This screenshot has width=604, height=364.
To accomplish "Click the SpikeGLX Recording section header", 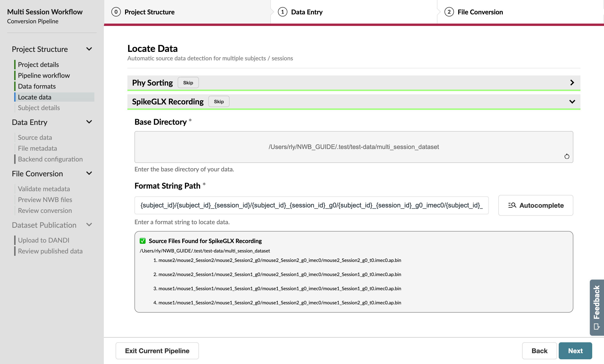I will pyautogui.click(x=354, y=102).
